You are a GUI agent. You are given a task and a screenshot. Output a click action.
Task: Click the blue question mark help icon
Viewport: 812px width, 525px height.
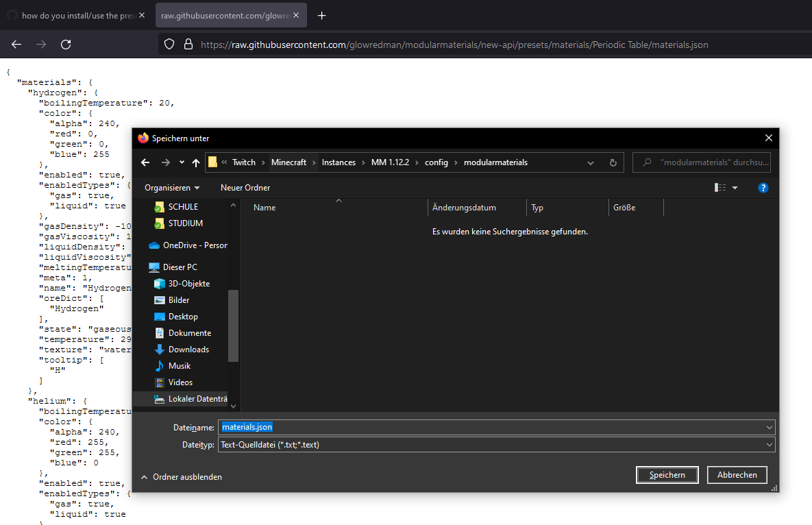point(763,187)
